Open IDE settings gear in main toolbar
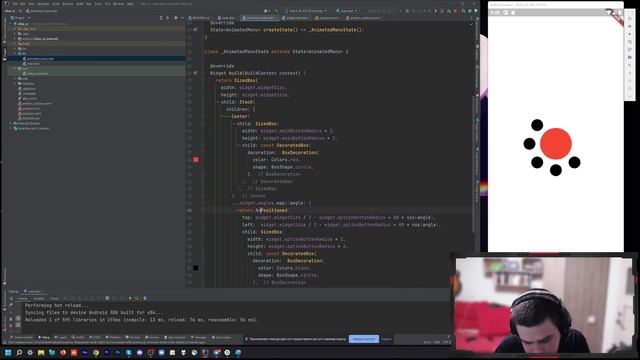 [x=470, y=11]
